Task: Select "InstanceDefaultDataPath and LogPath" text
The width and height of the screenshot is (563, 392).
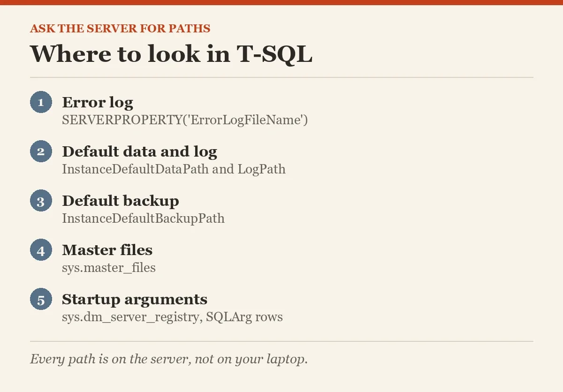Action: [x=174, y=169]
